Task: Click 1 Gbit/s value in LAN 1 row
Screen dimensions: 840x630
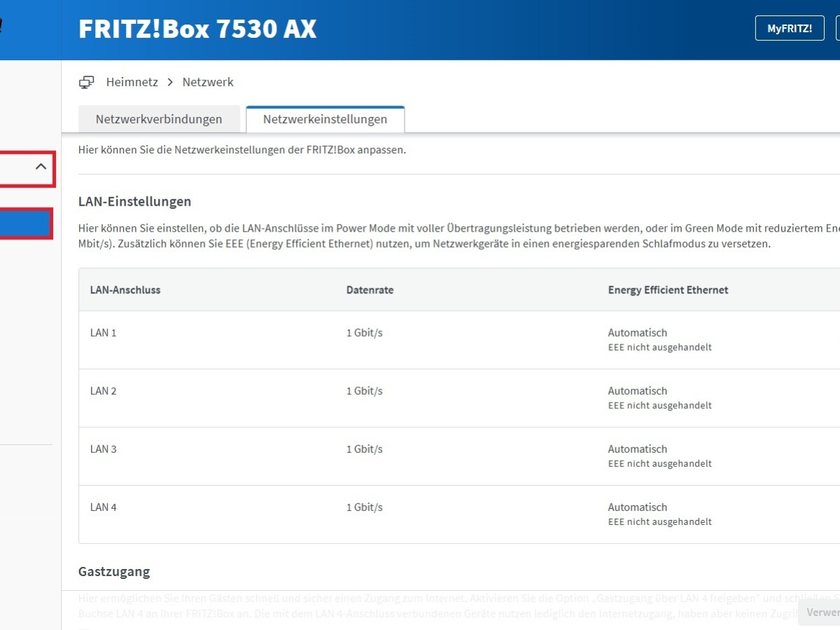Action: click(365, 333)
